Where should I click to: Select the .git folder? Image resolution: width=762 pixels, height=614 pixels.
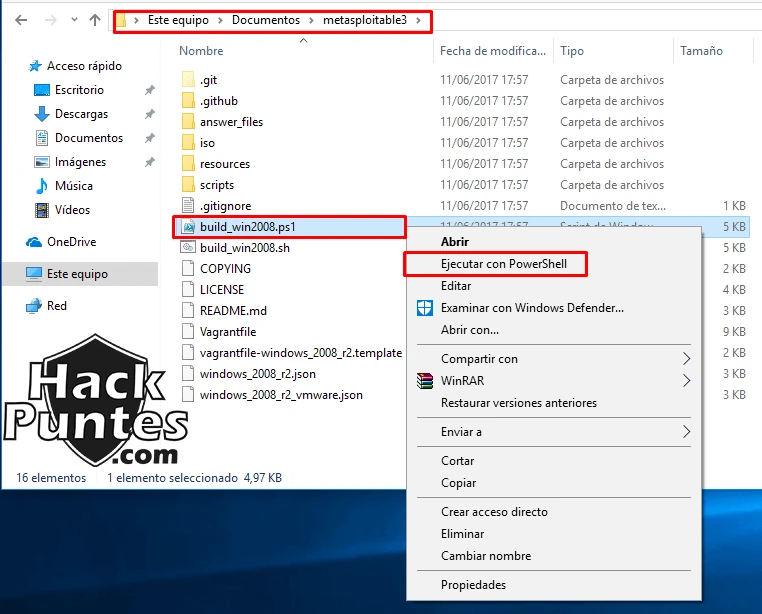click(208, 80)
